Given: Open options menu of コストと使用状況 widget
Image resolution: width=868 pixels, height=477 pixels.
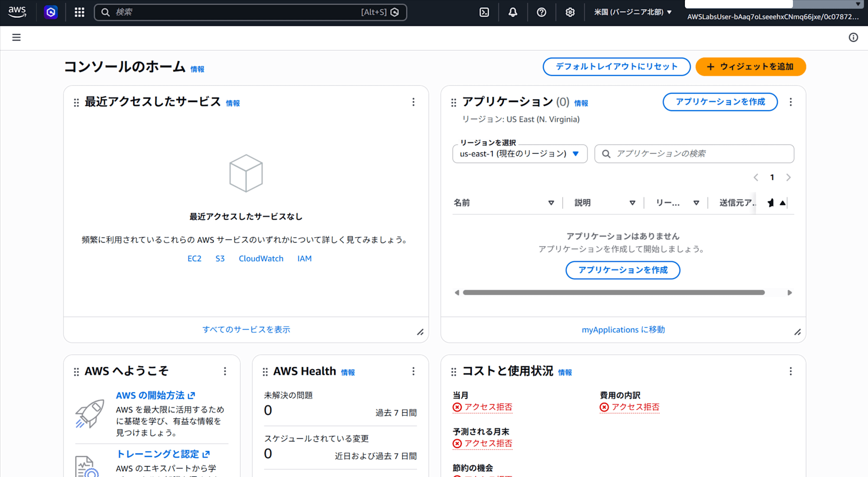Looking at the screenshot, I should [791, 371].
